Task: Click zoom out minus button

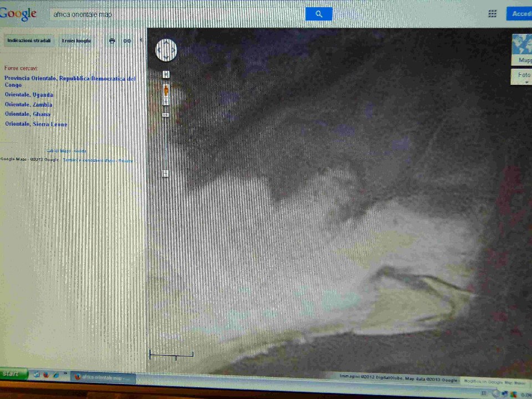Action: coord(165,173)
